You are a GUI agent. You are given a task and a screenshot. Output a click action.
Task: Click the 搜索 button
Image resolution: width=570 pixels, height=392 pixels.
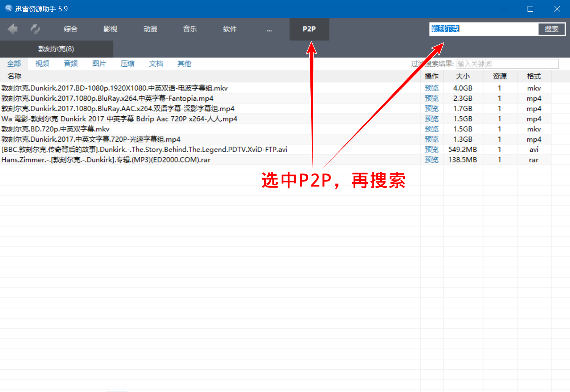tap(551, 29)
